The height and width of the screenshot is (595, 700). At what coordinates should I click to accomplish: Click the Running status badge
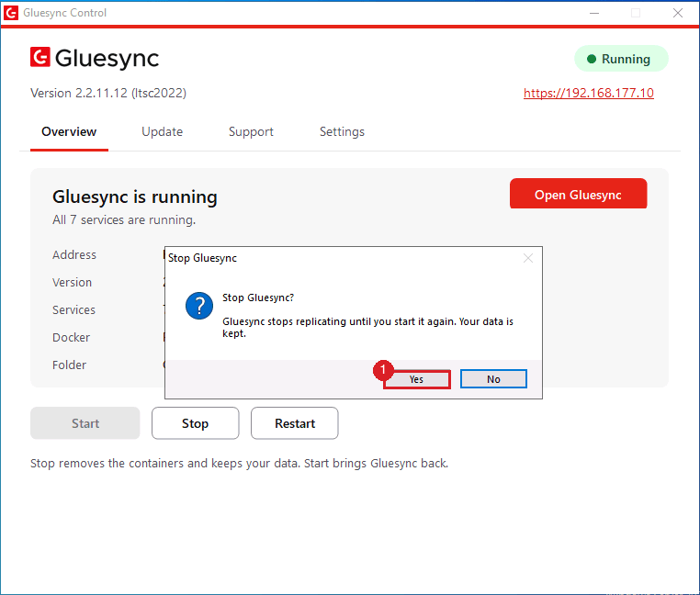pos(621,59)
